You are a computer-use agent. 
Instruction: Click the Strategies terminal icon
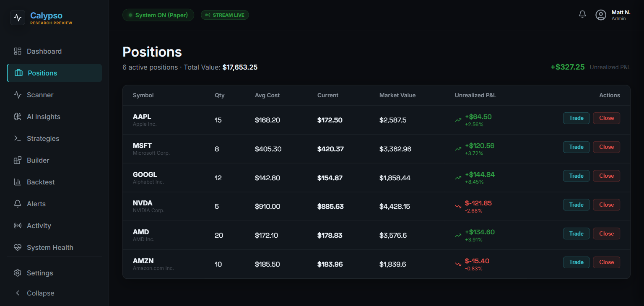click(x=17, y=138)
